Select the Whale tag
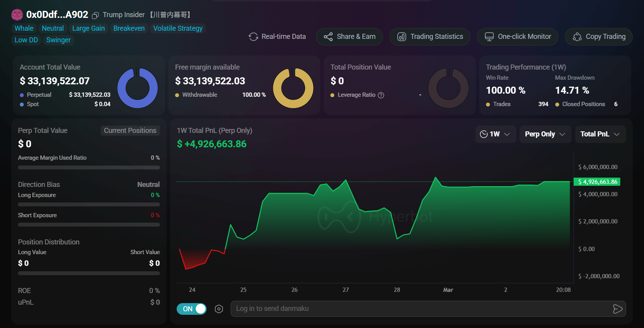 pos(24,28)
